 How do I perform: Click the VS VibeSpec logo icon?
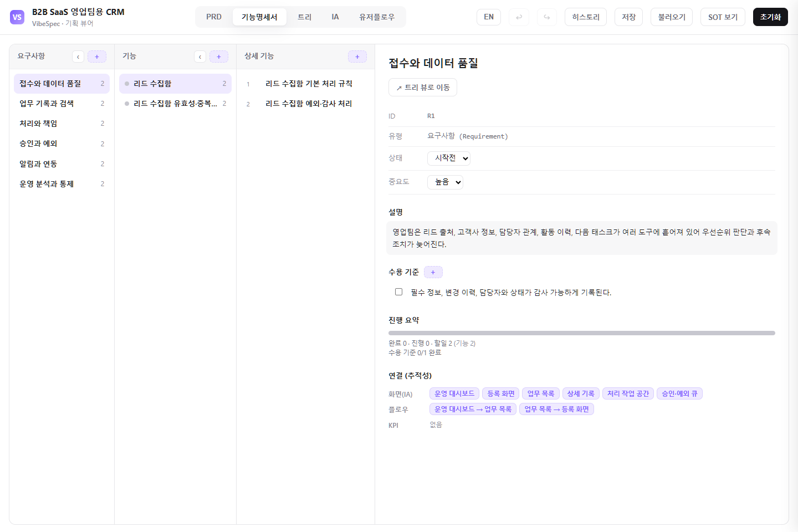[17, 17]
